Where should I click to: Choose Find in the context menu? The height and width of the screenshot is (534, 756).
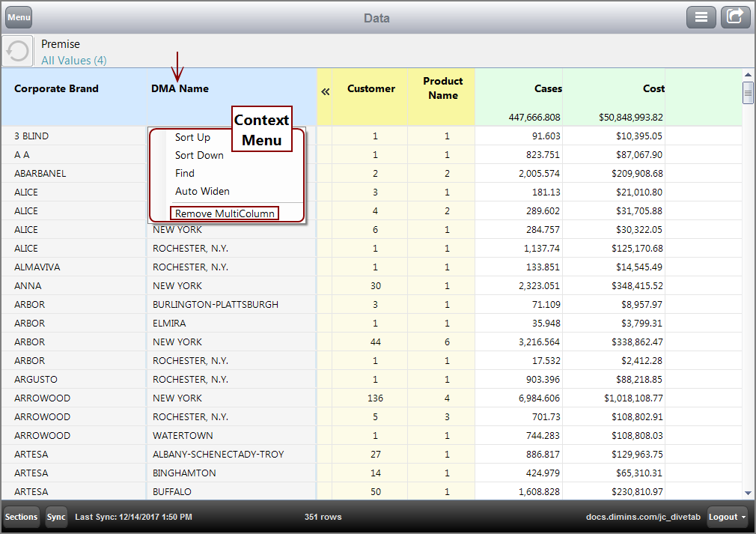pyautogui.click(x=185, y=173)
